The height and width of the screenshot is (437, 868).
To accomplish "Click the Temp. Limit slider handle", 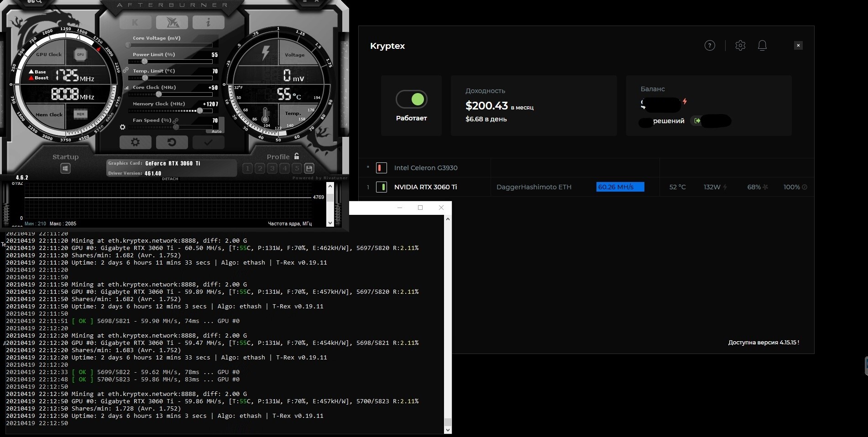I will tap(145, 78).
